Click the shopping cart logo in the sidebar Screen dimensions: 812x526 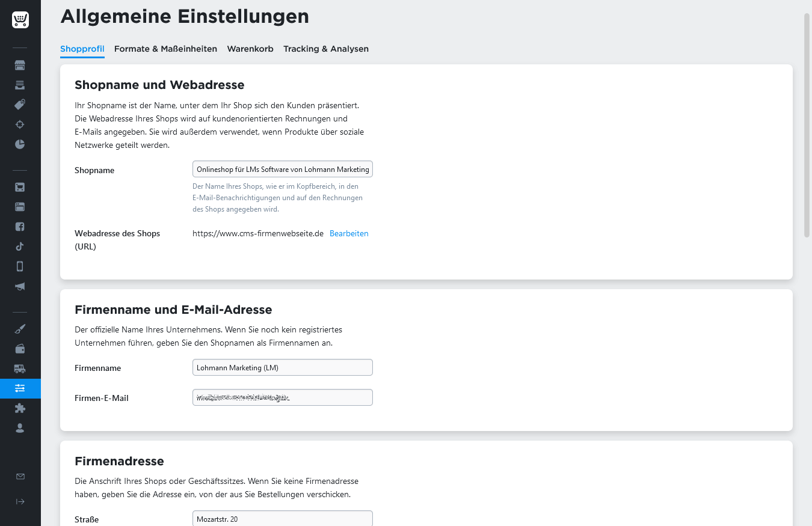20,20
